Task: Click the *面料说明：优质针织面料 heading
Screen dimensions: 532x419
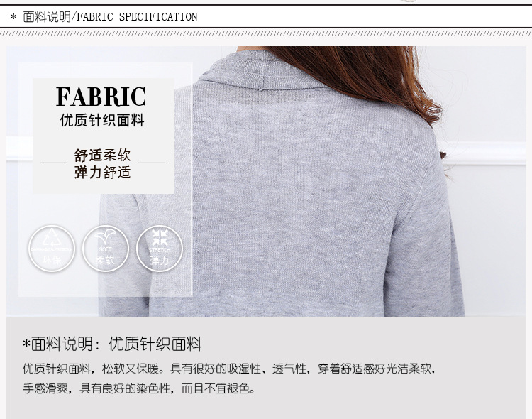Action: tap(112, 344)
